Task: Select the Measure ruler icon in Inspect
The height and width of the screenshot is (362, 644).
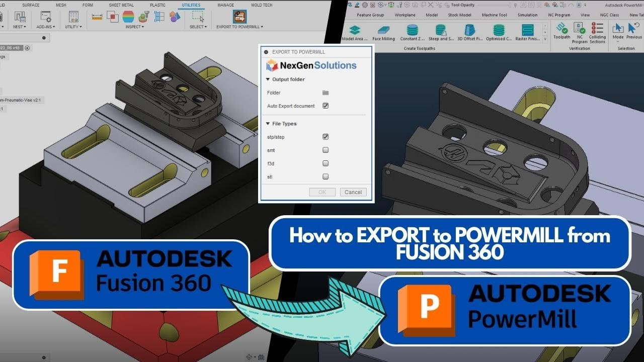Action: [x=97, y=16]
